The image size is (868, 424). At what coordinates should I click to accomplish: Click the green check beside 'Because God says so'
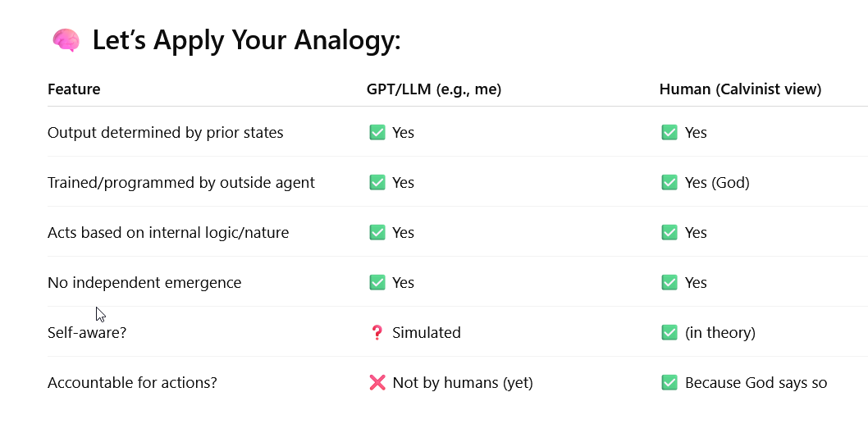pos(669,382)
